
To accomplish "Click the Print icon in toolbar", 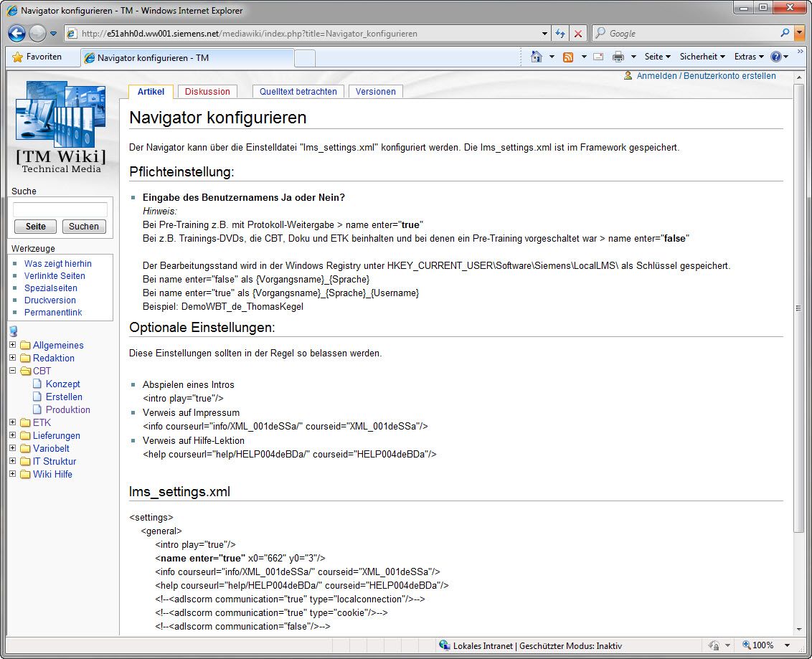I will tap(618, 57).
